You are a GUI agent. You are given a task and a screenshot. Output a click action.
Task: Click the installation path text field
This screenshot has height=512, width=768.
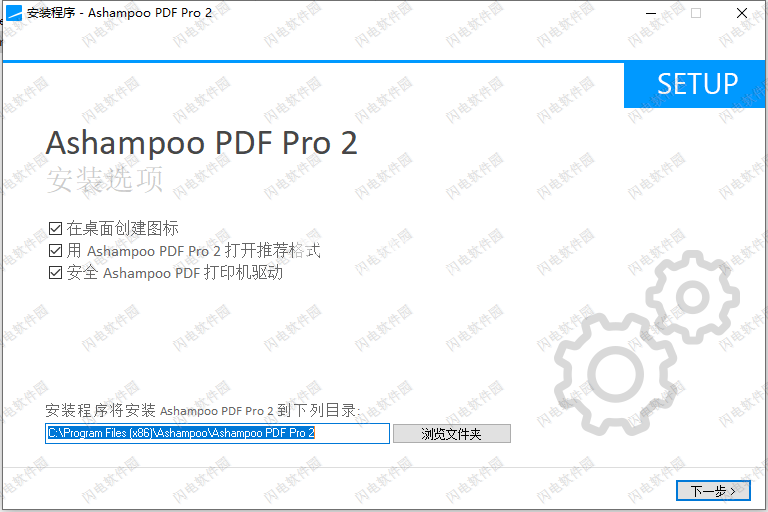tap(217, 434)
